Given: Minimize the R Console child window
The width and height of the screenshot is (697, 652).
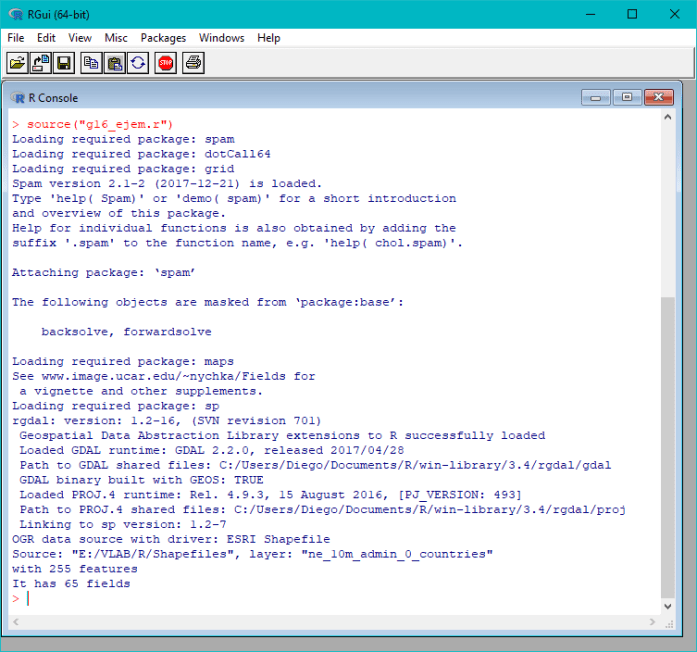Looking at the screenshot, I should pyautogui.click(x=596, y=97).
